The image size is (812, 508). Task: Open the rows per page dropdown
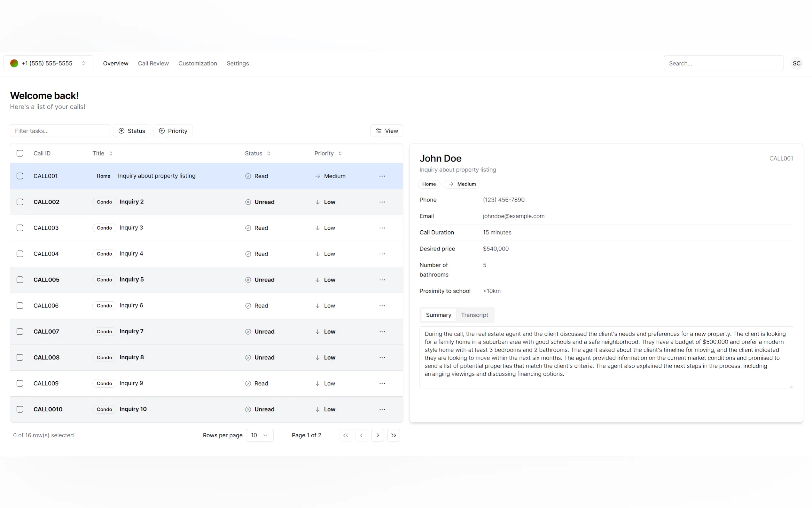(x=259, y=435)
